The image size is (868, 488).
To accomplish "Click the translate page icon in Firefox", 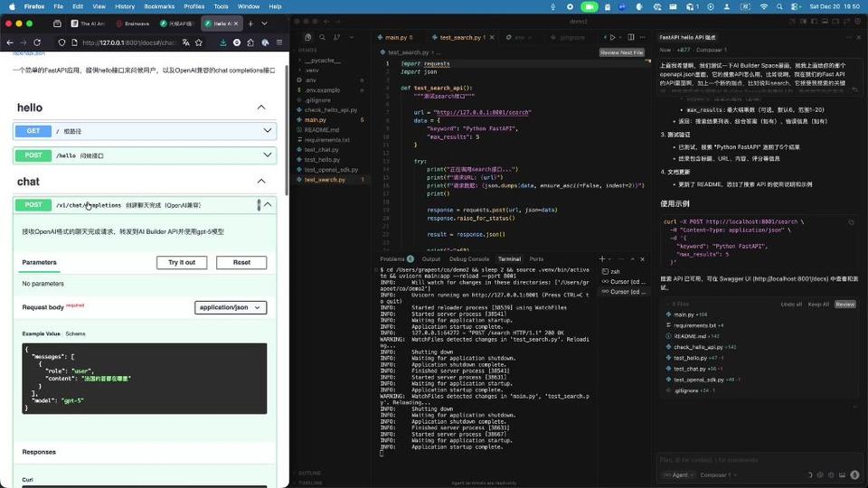I will coord(186,42).
